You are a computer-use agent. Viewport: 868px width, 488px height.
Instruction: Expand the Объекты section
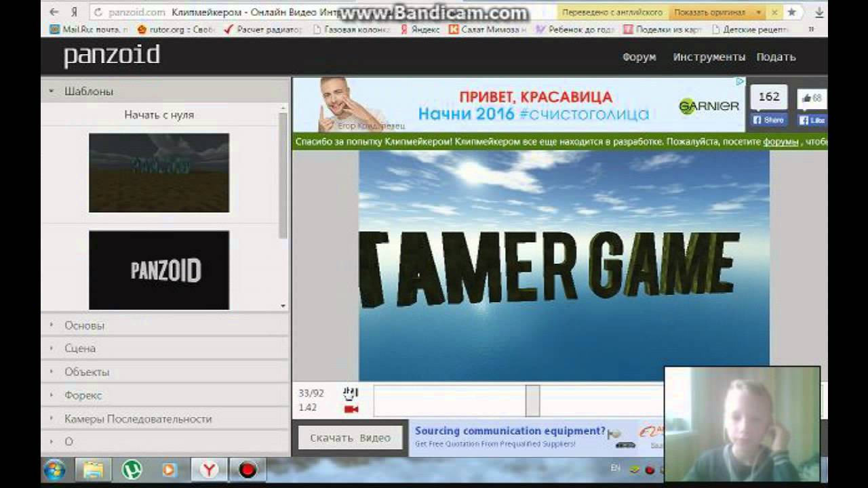click(87, 372)
